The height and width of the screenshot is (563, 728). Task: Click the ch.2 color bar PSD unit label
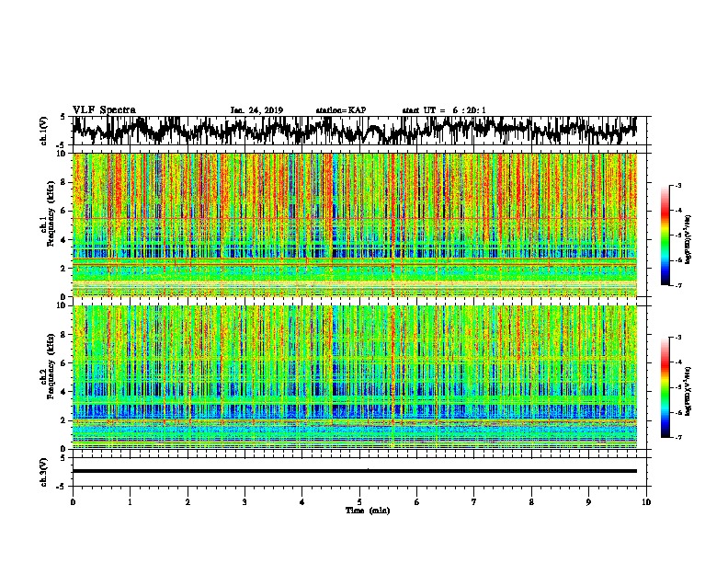688,391
